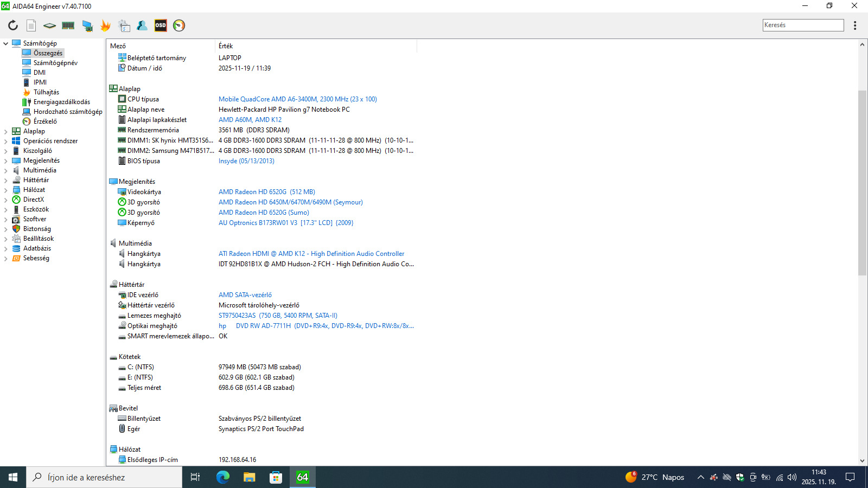Select Összegzés in the sidebar tree

click(43, 53)
